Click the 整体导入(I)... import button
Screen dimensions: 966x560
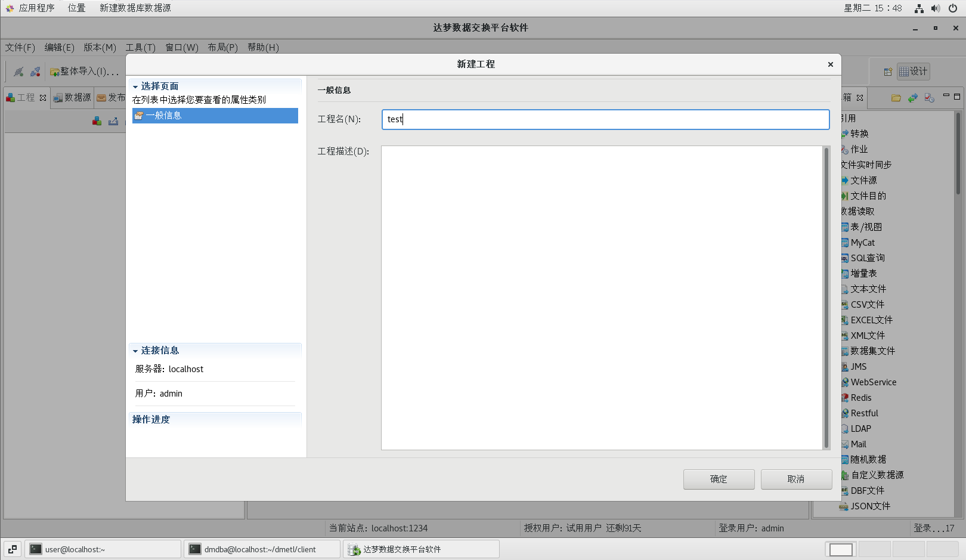[x=84, y=72]
